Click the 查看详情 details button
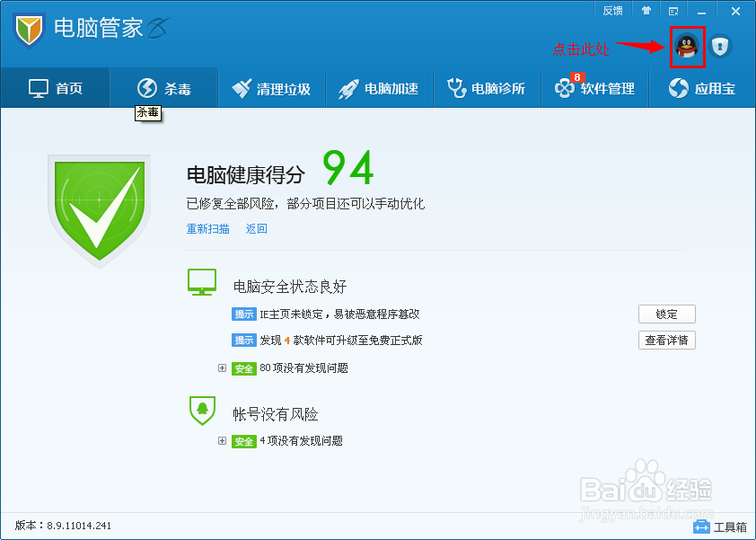Image resolution: width=756 pixels, height=540 pixels. [x=667, y=341]
